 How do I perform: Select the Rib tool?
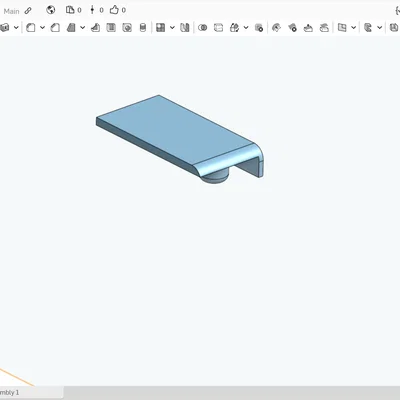click(x=95, y=28)
